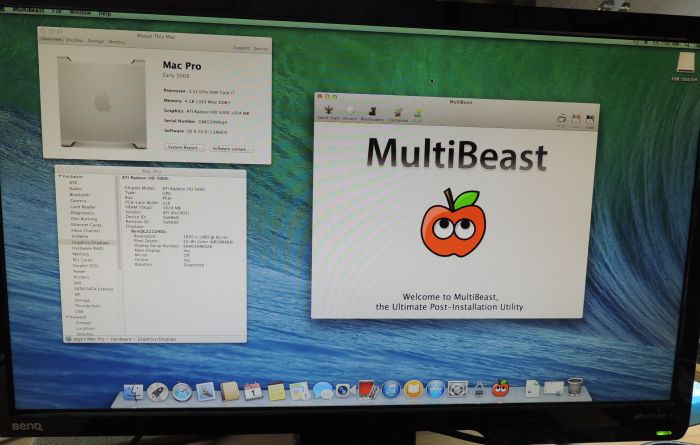This screenshot has width=700, height=445.
Task: Click Customize icon in MultiBeast toolbar
Action: (x=397, y=114)
